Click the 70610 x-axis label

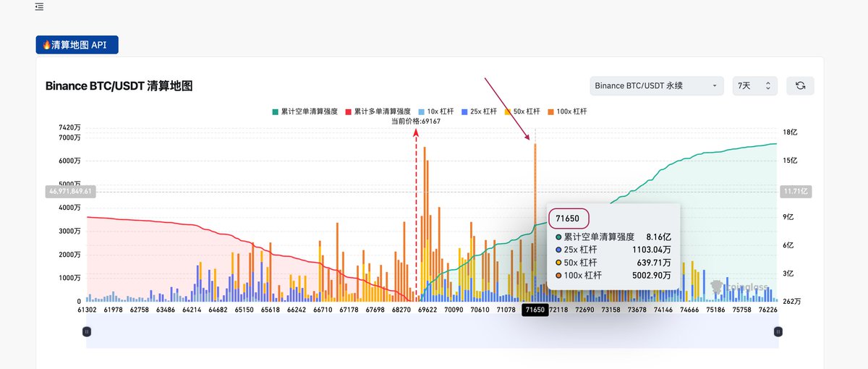(480, 310)
